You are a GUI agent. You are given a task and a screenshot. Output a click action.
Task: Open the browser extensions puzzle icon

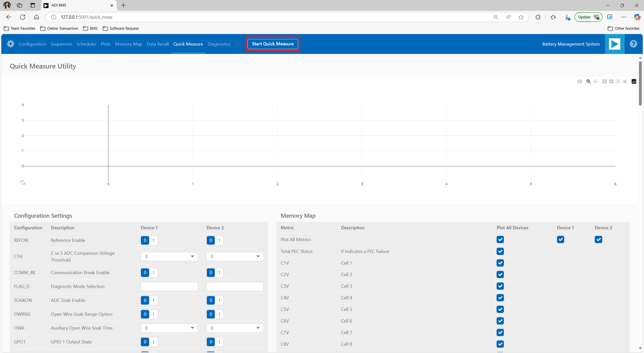point(538,17)
